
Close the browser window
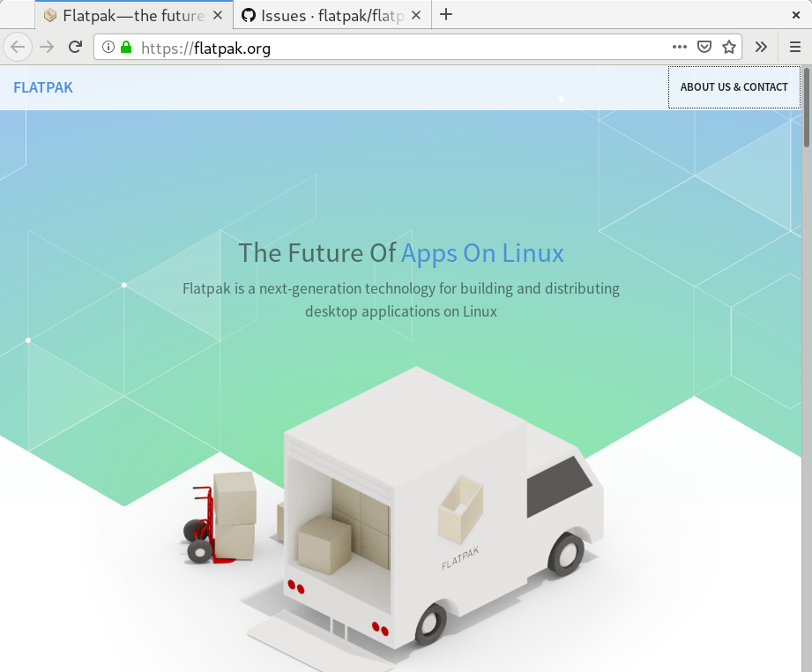tap(796, 15)
